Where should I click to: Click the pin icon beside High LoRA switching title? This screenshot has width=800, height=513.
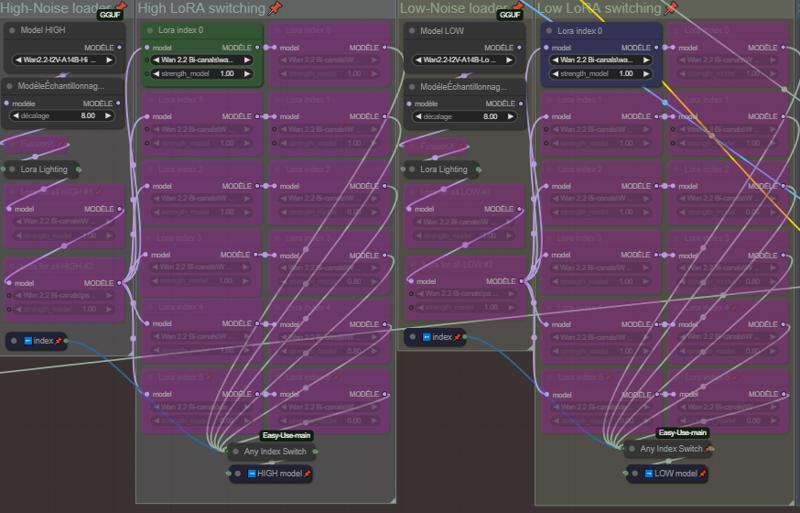pyautogui.click(x=275, y=8)
